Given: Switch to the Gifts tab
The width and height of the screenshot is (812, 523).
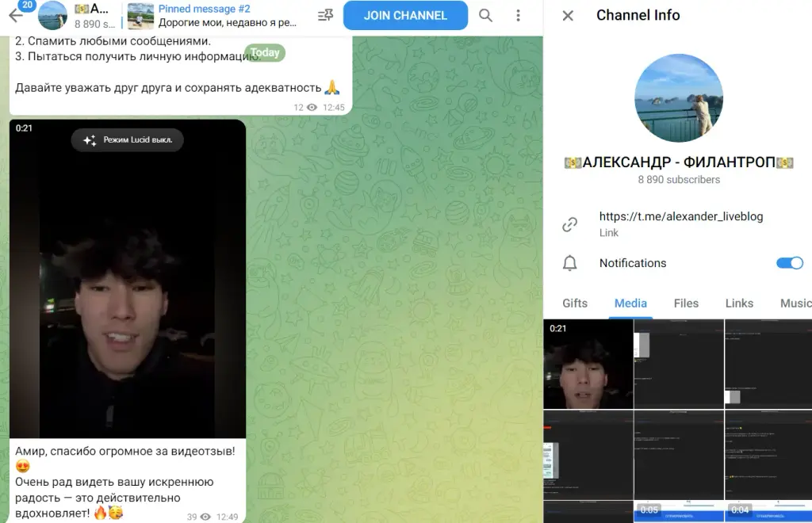Looking at the screenshot, I should pyautogui.click(x=575, y=303).
